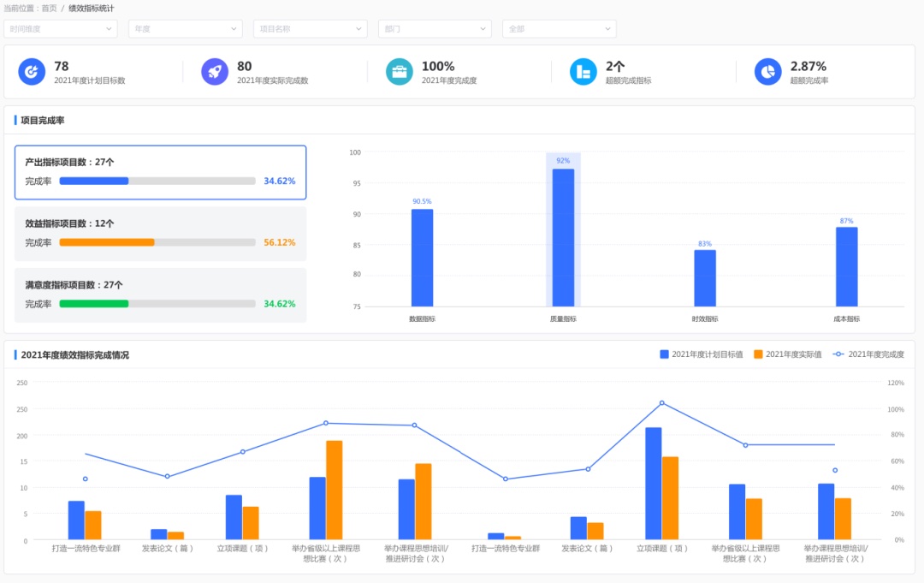Click the 数据指标 90.5% bar
Image resolution: width=924 pixels, height=583 pixels.
pos(422,257)
